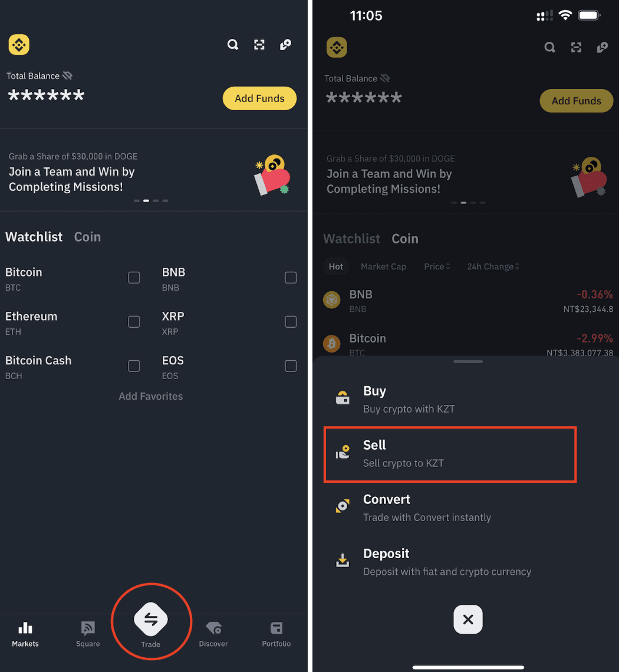This screenshot has width=619, height=672.
Task: Tap the Trade icon in bottom navigation
Action: pos(150,620)
